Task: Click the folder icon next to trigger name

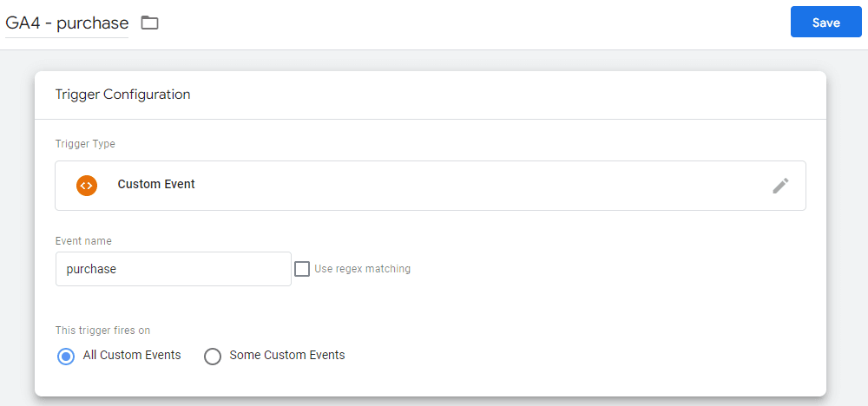Action: [149, 23]
